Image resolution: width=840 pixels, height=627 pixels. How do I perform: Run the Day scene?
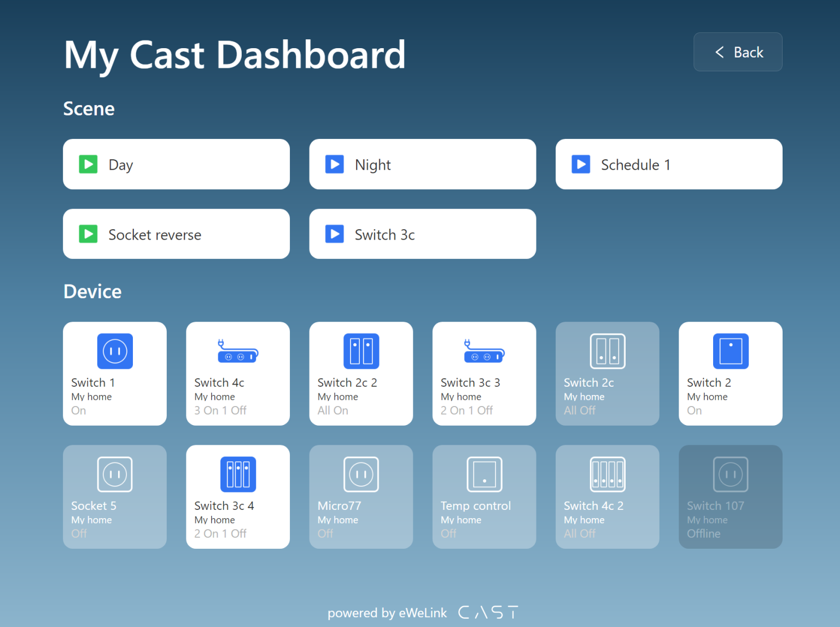click(x=176, y=164)
